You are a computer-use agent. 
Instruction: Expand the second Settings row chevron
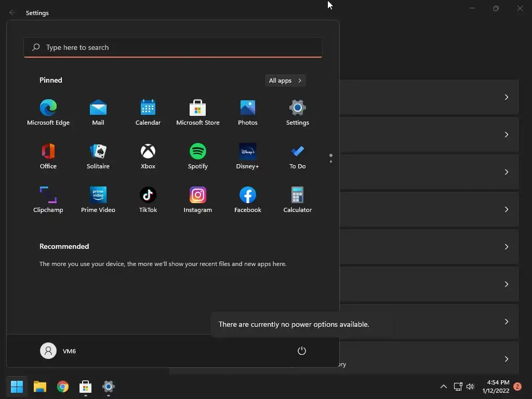point(506,135)
